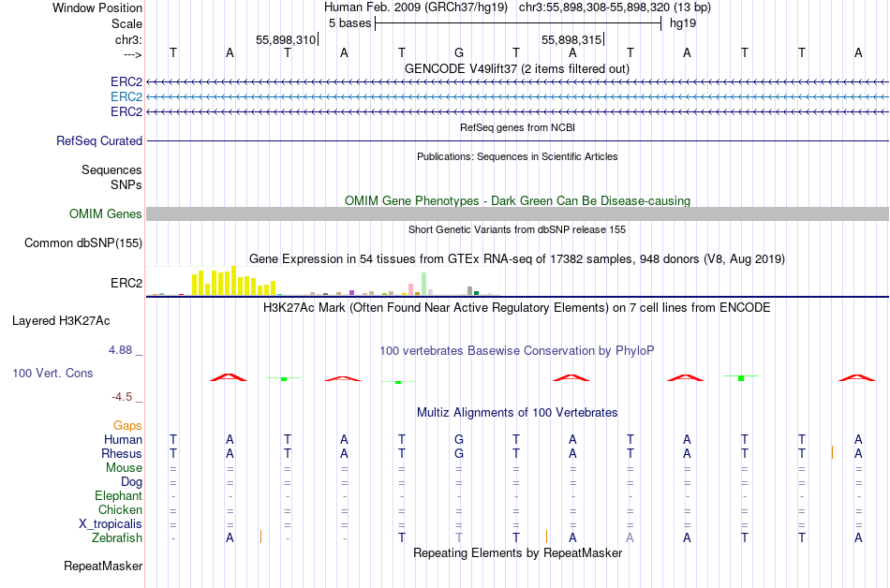Click the chr3:55,898,308-55,898,320 (13 bp) coordinates
This screenshot has width=890, height=588.
pyautogui.click(x=615, y=7)
